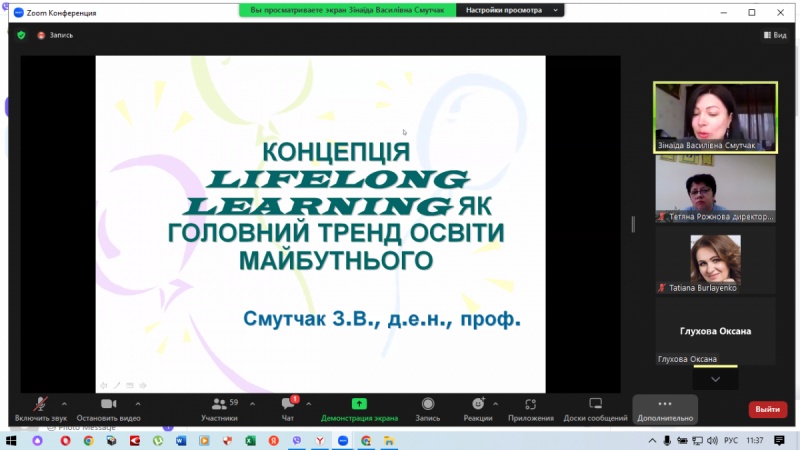Select Тетяна Рожнова video thumbnail
800x450 pixels.
tap(715, 189)
